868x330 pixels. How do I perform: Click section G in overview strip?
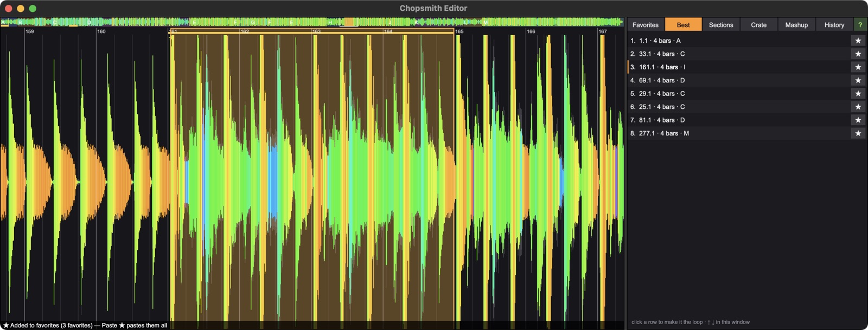pyautogui.click(x=253, y=22)
